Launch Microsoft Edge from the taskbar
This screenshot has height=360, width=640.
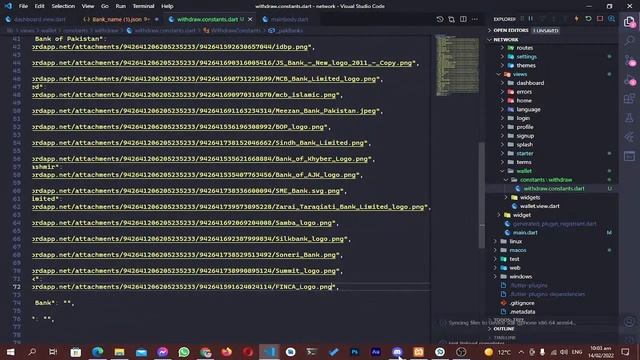[97, 351]
